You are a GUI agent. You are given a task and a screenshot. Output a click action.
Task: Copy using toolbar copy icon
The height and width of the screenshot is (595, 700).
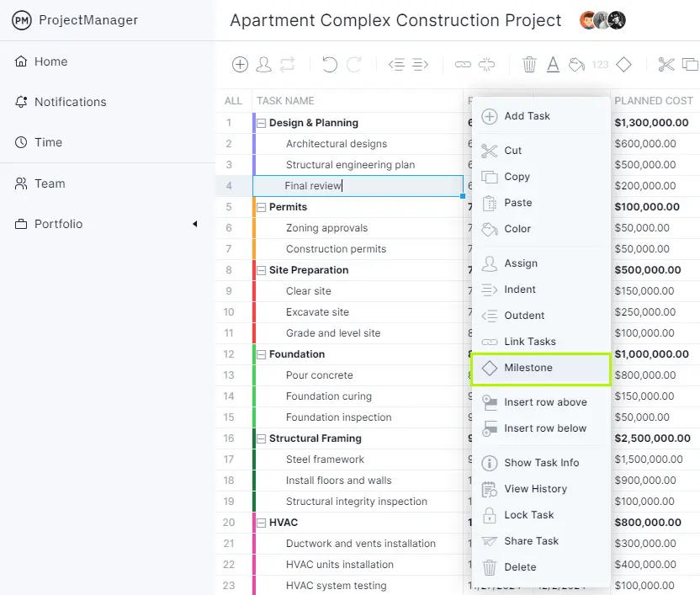tap(690, 65)
